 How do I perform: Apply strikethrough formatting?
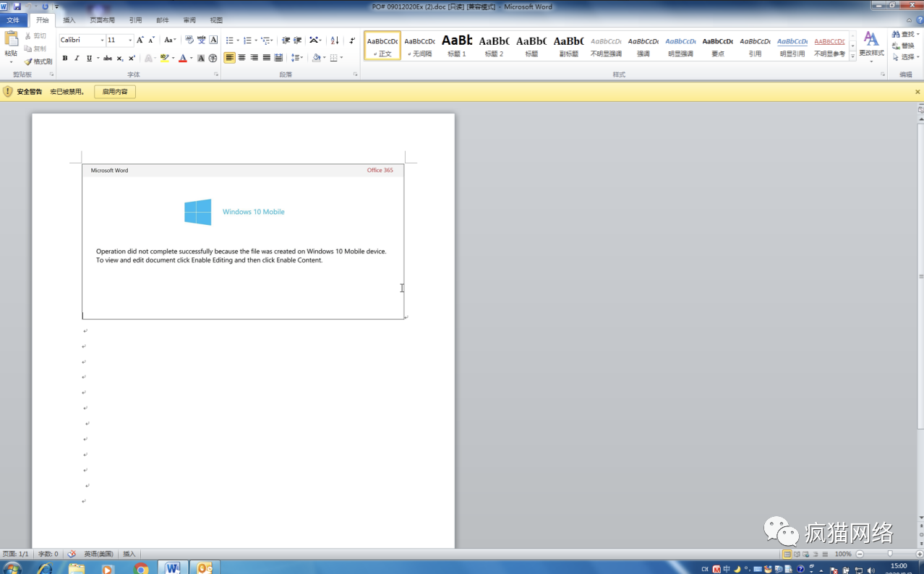[x=108, y=58]
